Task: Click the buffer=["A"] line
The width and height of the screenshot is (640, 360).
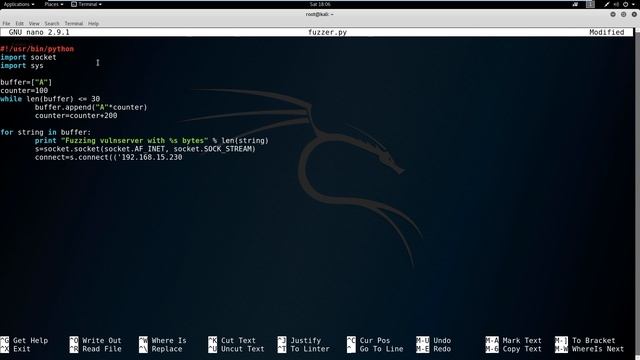Action: click(26, 82)
